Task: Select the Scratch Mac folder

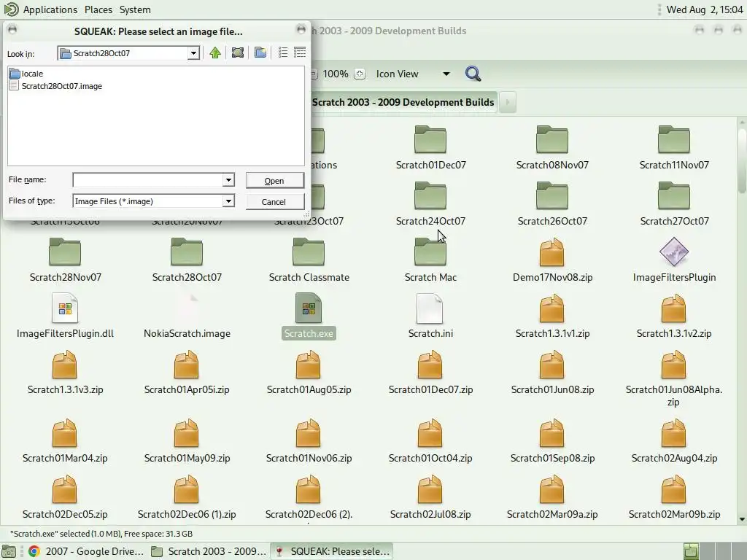Action: 430,260
